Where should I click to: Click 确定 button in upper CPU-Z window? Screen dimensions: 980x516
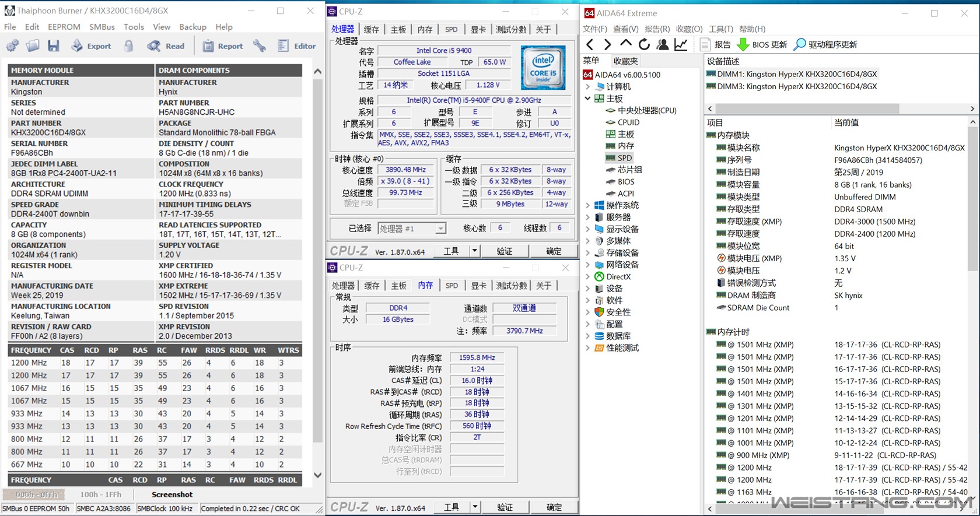click(554, 251)
